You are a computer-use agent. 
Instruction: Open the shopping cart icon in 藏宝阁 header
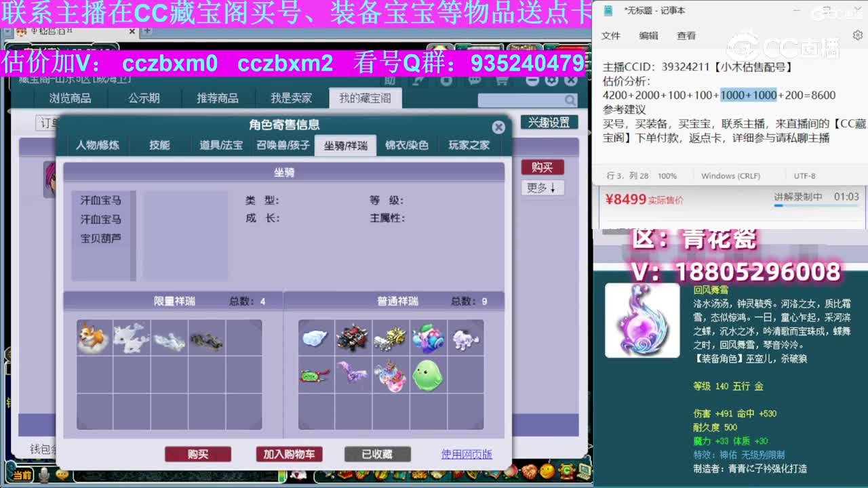click(x=502, y=80)
